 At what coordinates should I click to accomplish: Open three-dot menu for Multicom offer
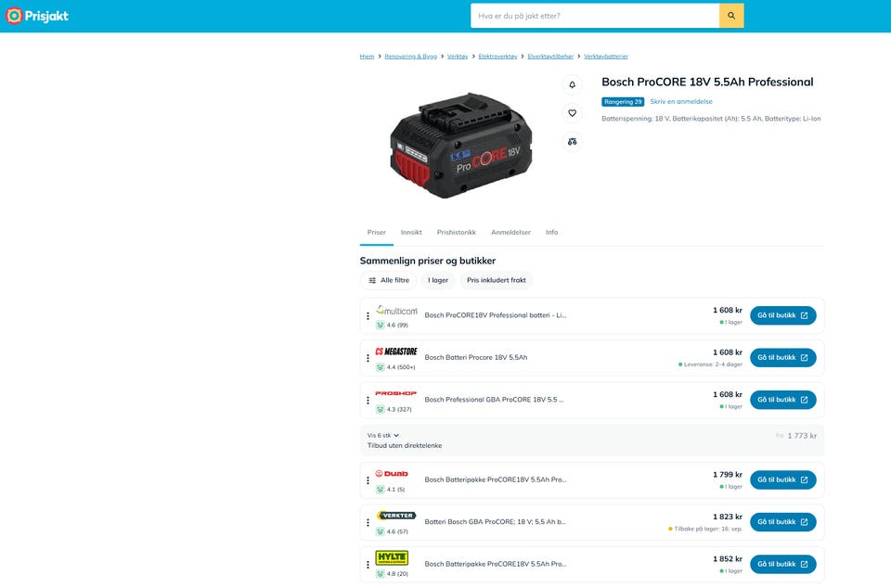click(x=368, y=316)
